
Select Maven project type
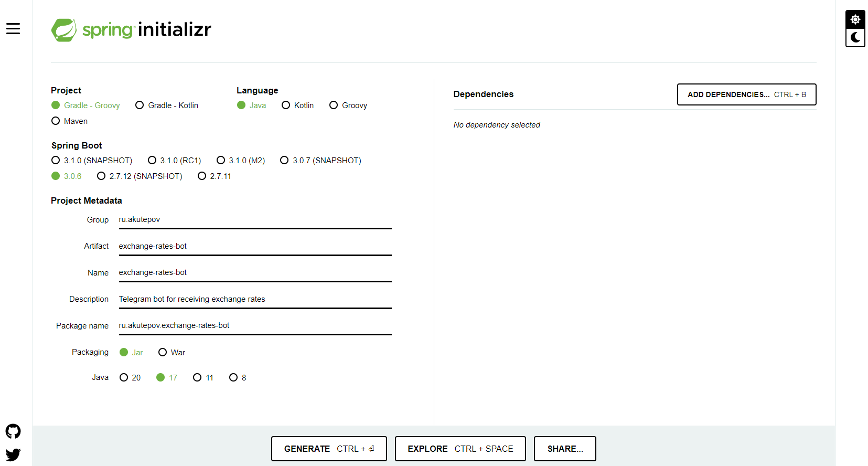click(x=69, y=121)
